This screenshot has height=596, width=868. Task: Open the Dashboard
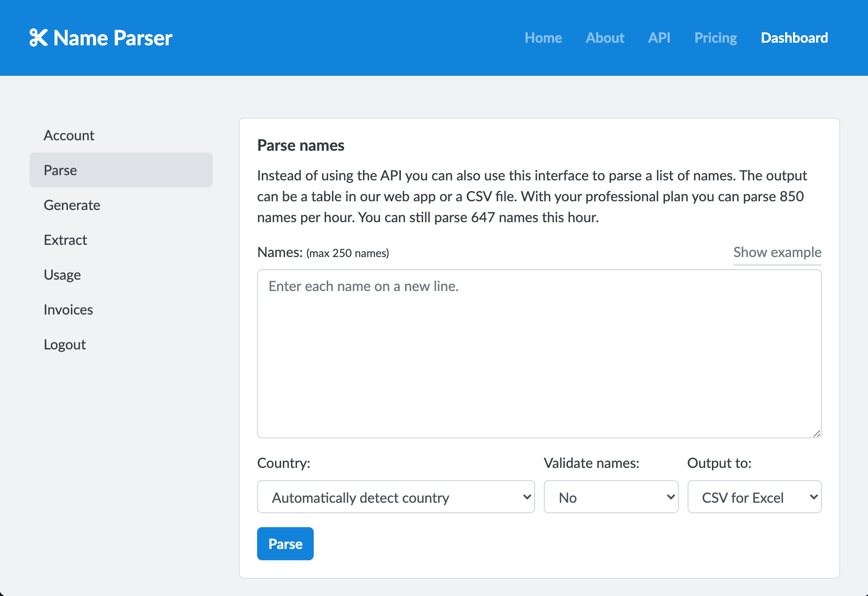pos(794,38)
